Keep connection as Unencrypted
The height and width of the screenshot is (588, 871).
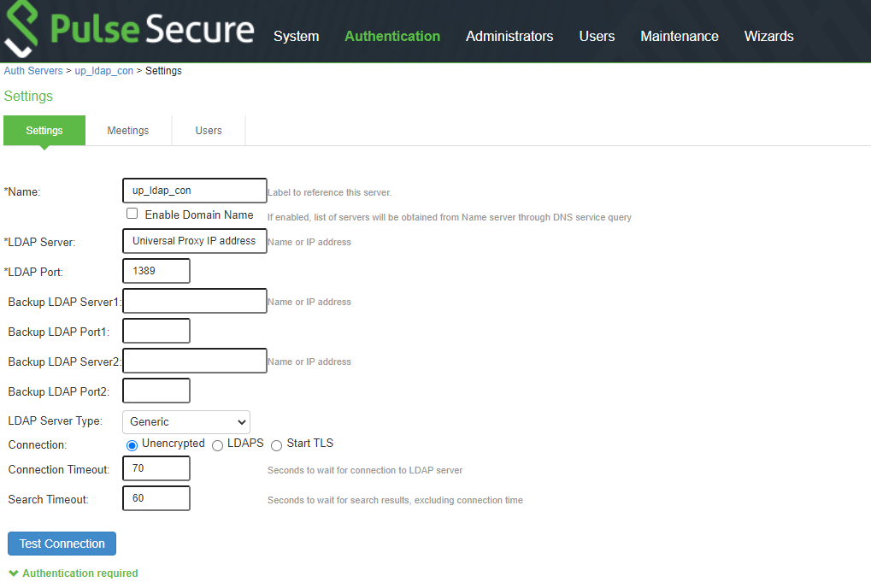coord(132,444)
